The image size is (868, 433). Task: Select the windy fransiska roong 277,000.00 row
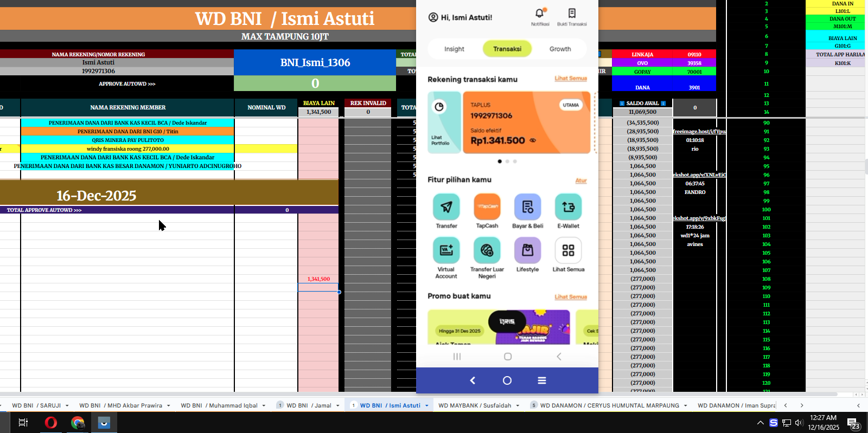(127, 148)
